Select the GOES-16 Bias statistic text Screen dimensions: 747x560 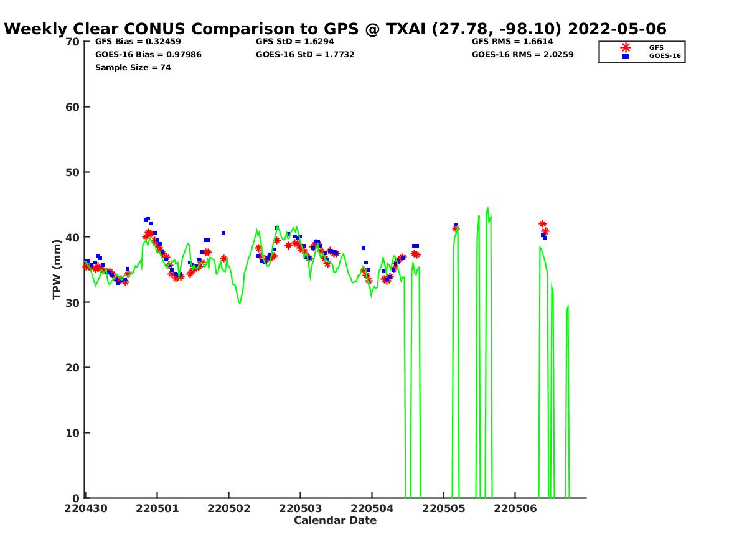148,55
